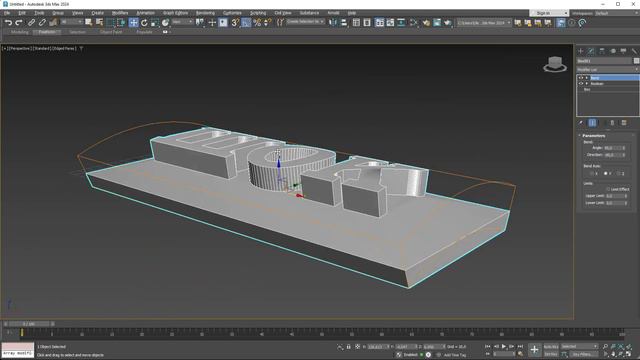Toggle Auto Key animation mode

[551, 347]
